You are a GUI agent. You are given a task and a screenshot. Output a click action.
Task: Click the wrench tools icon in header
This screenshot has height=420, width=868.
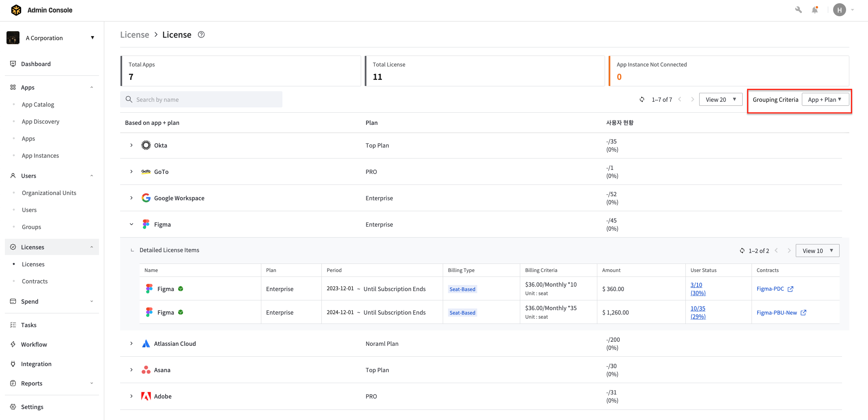tap(798, 10)
